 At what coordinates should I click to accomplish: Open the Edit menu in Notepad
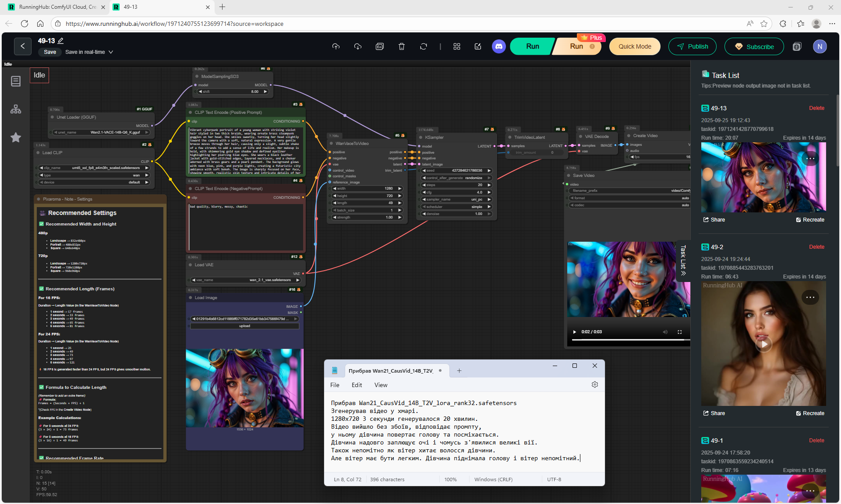357,385
